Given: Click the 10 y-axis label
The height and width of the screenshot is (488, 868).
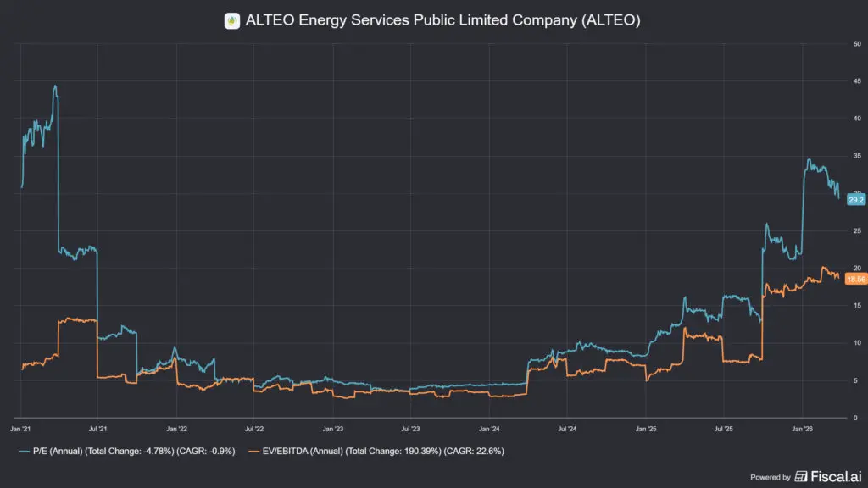Looking at the screenshot, I should [x=857, y=343].
